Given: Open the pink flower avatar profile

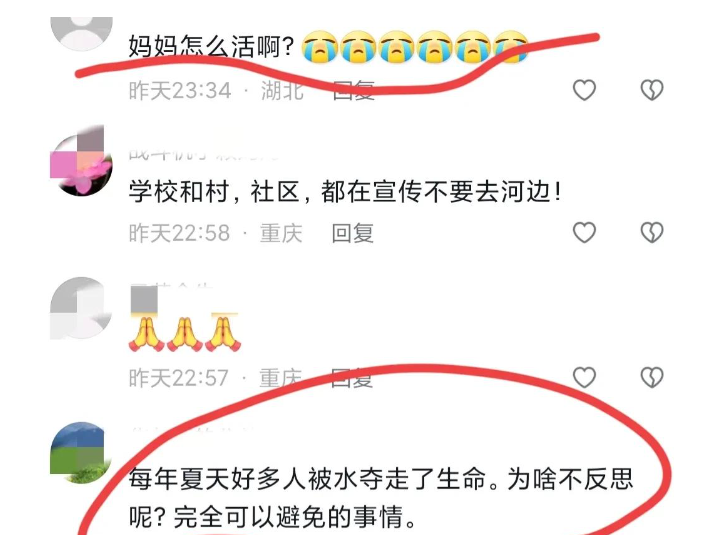Looking at the screenshot, I should click(x=81, y=161).
